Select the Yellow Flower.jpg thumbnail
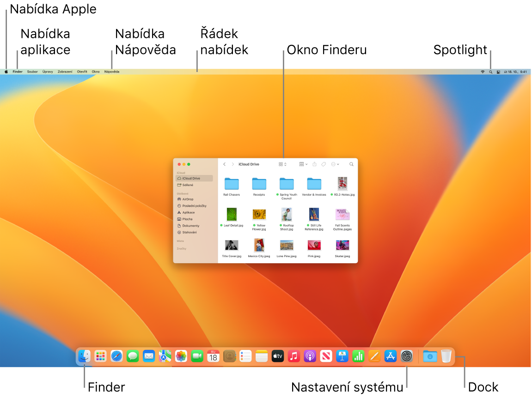The height and width of the screenshot is (397, 532). tap(259, 214)
